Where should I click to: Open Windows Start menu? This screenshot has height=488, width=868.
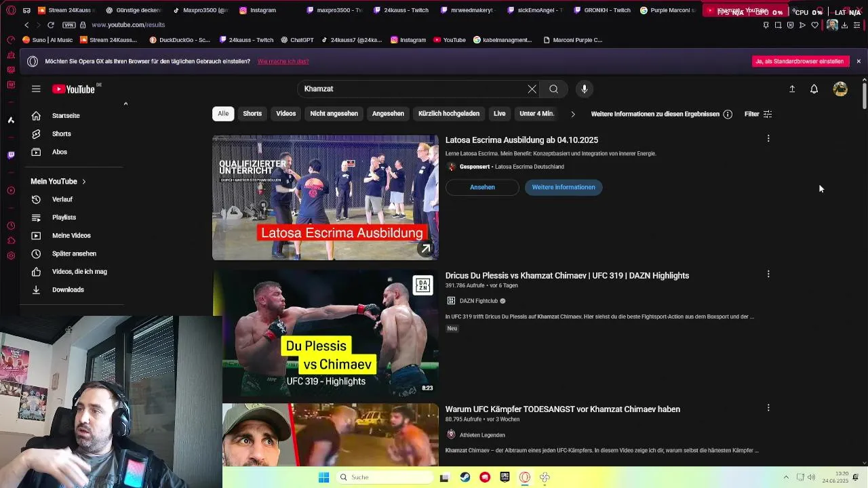[x=323, y=477]
